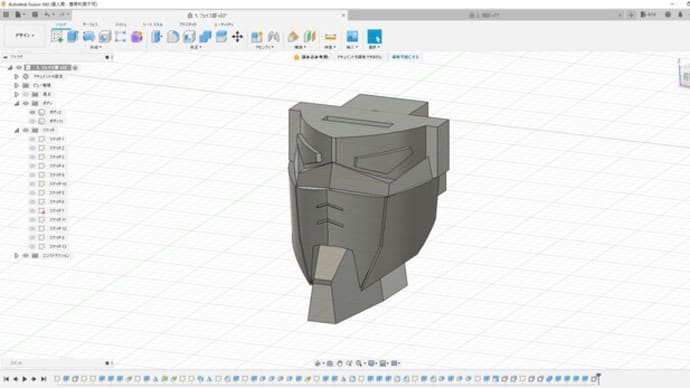Select the Orbit navigation tool

318,363
